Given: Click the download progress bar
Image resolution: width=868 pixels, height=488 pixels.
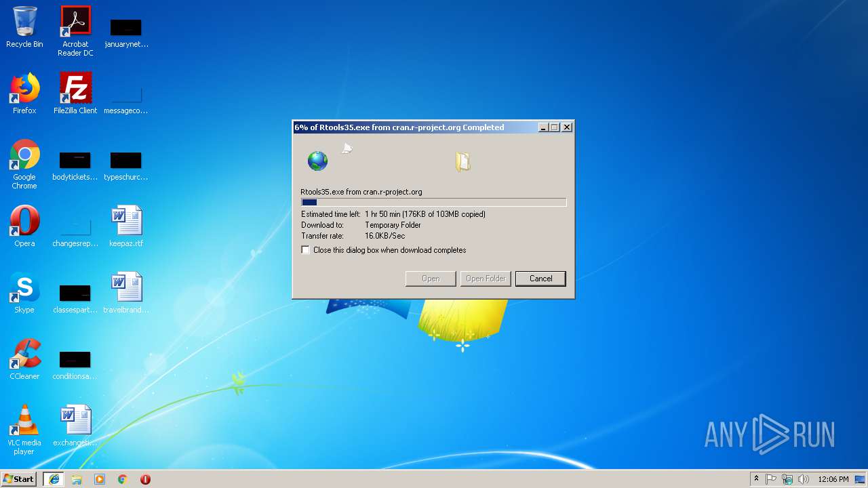Looking at the screenshot, I should [x=433, y=202].
